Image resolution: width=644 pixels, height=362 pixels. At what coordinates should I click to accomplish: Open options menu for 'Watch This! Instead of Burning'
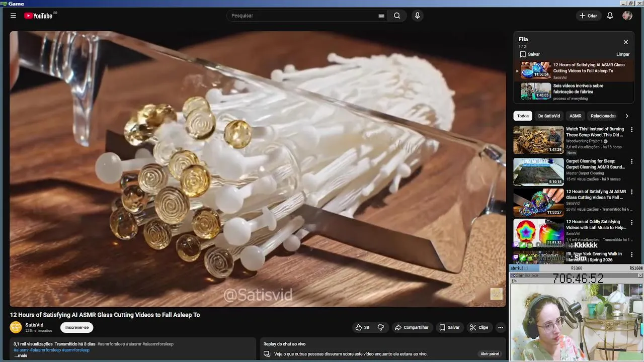631,130
